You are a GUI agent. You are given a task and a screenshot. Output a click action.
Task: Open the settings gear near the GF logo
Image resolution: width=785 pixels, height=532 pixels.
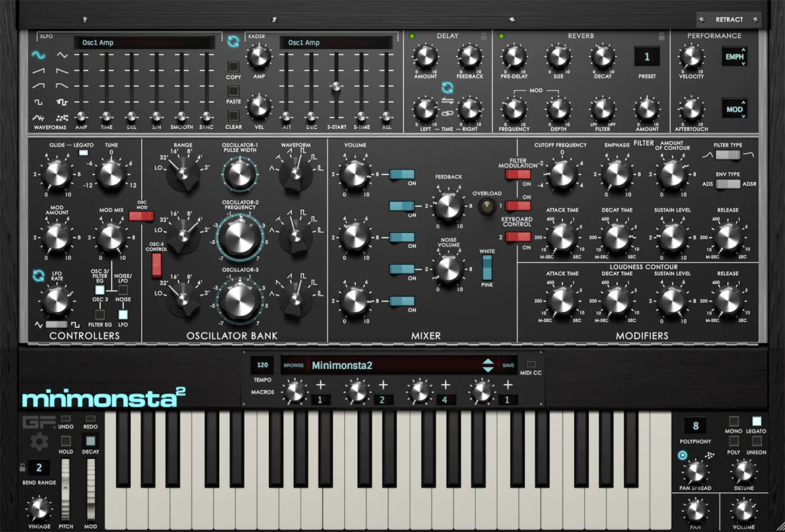(x=39, y=442)
